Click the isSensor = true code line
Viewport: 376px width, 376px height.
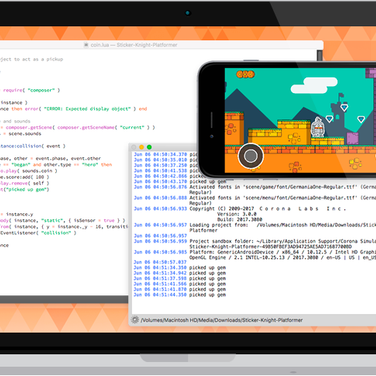pyautogui.click(x=63, y=220)
